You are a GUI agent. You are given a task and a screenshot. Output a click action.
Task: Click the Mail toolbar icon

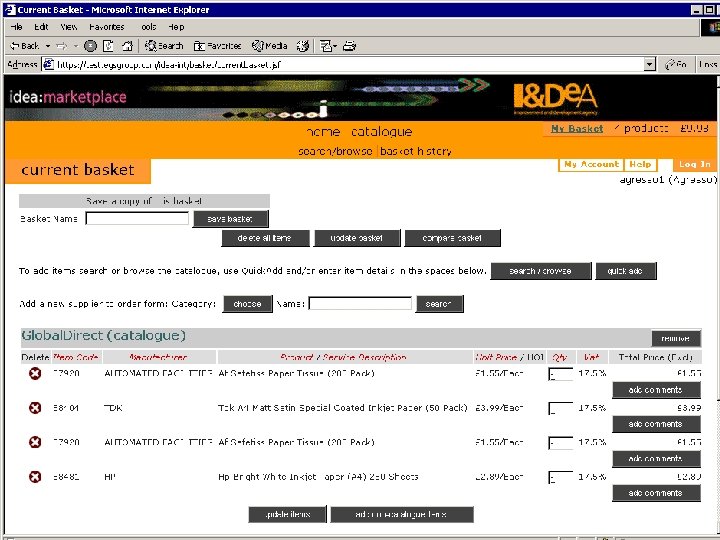click(x=325, y=46)
